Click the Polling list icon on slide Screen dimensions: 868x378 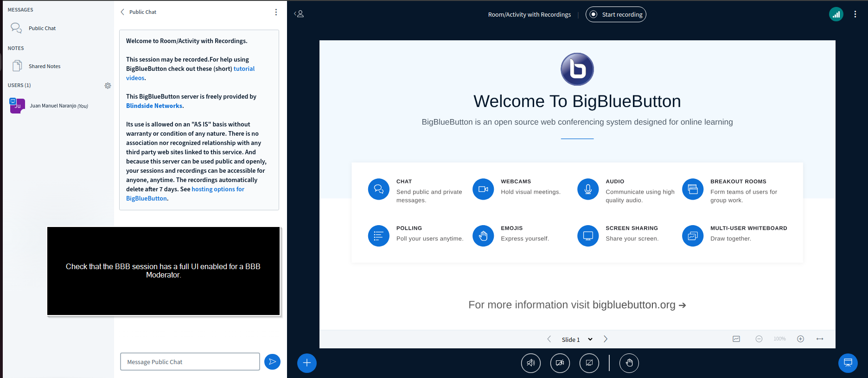click(379, 236)
